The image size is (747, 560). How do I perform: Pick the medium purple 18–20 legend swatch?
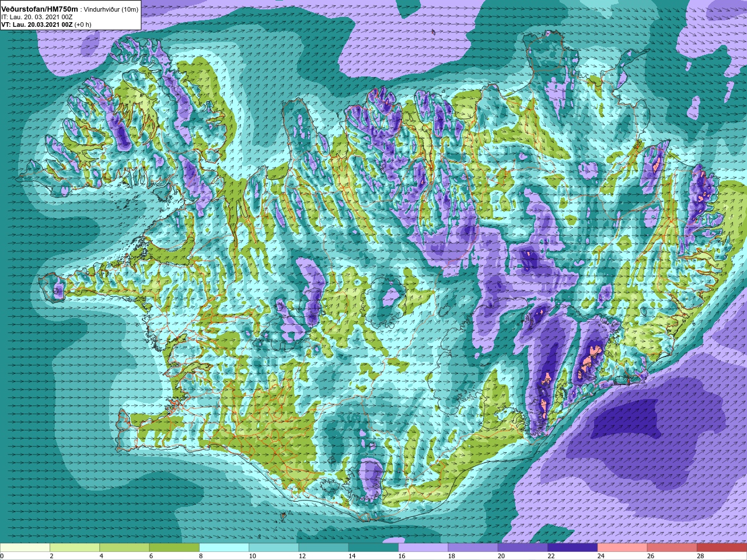pyautogui.click(x=473, y=548)
